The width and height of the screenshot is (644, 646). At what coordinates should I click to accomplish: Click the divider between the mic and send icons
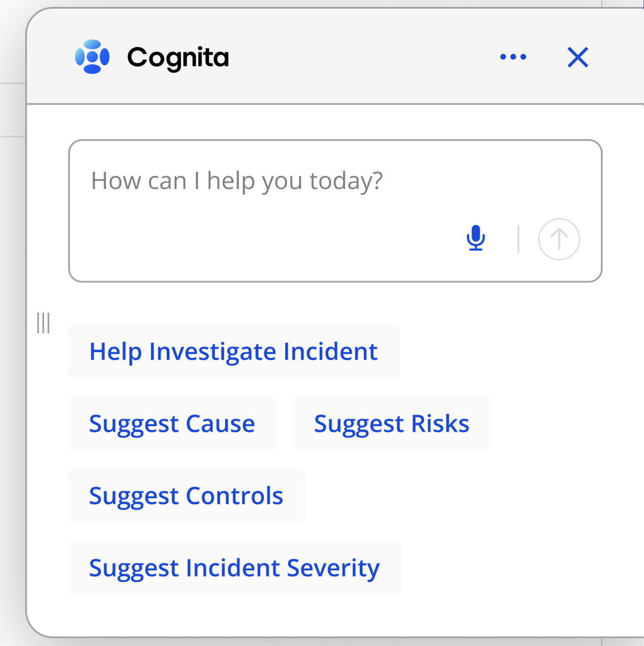tap(518, 239)
